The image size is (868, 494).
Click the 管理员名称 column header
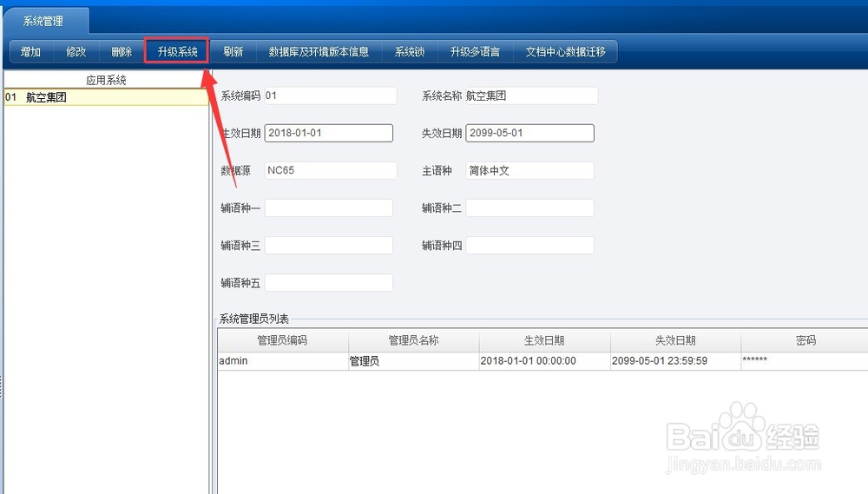click(413, 340)
